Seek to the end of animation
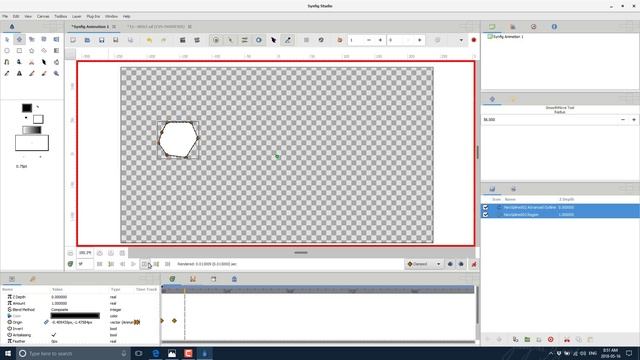This screenshot has width=640, height=360. 167,264
